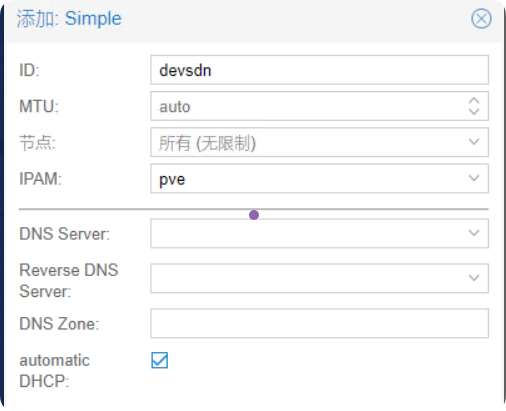Expand the Reverse DNS Server dropdown chevron

(474, 278)
